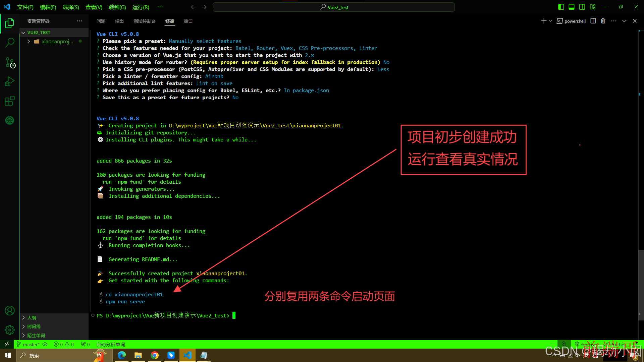
Task: Open the Windows Start menu
Action: click(x=8, y=355)
